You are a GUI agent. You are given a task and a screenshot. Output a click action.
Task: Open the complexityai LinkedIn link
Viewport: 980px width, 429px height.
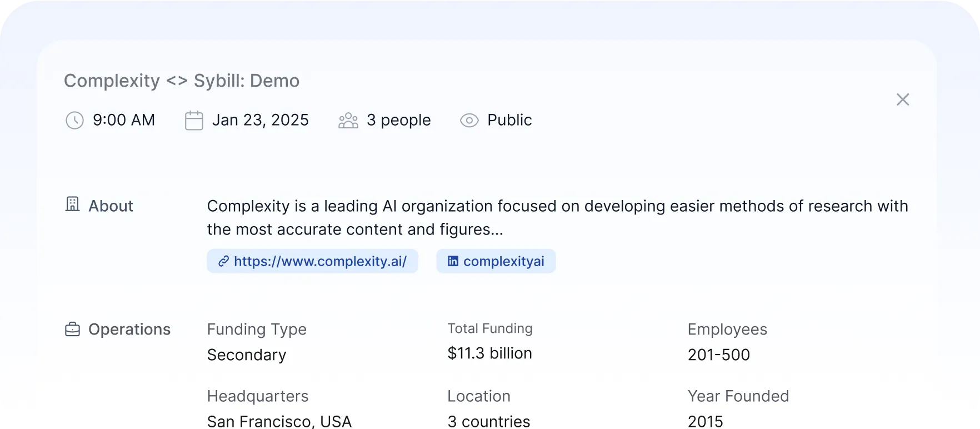point(496,261)
